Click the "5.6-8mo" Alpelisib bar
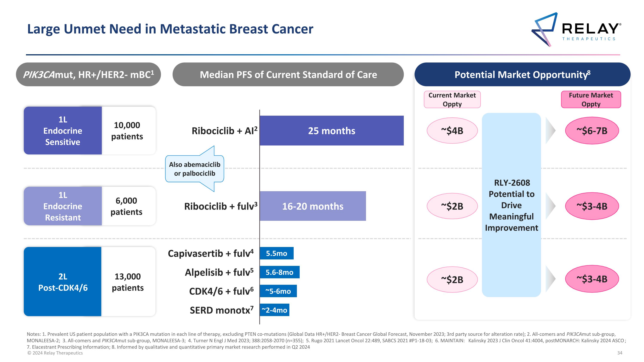This screenshot has height=362, width=644. 279,272
